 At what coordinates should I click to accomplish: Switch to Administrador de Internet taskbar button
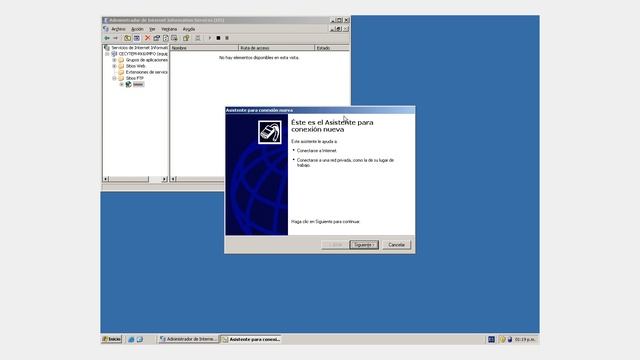coord(188,339)
